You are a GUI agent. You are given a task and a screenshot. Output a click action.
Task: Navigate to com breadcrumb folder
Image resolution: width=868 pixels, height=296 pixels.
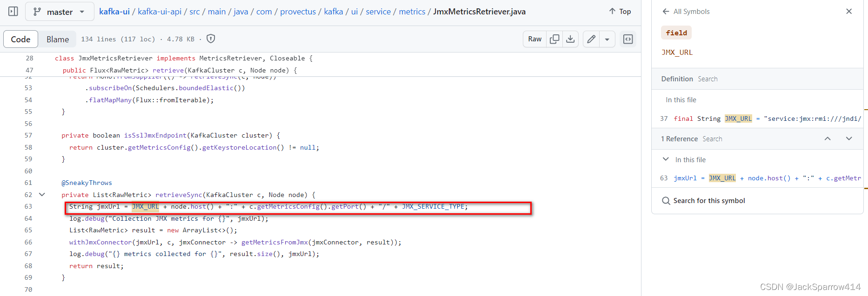point(264,12)
